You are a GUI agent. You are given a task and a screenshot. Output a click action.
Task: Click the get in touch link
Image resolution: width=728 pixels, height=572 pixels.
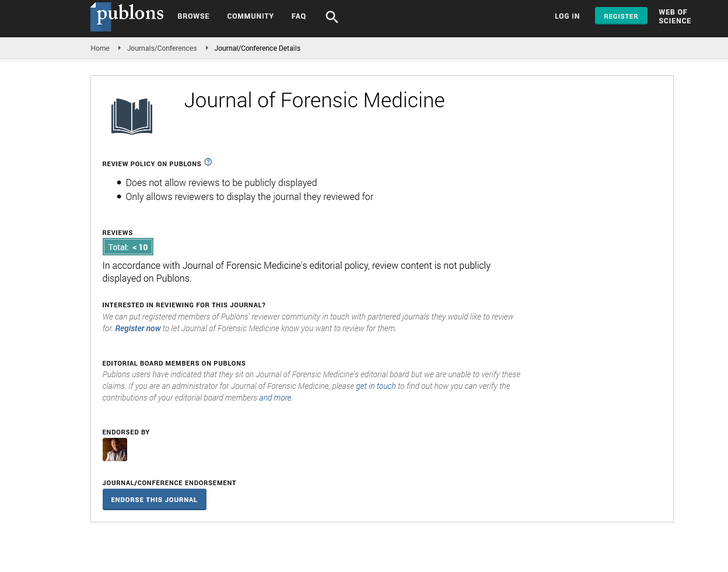(376, 386)
